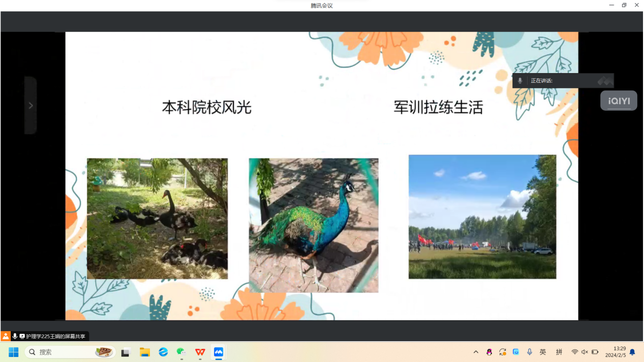
Task: Expand the left side panel chevron
Action: 30,106
